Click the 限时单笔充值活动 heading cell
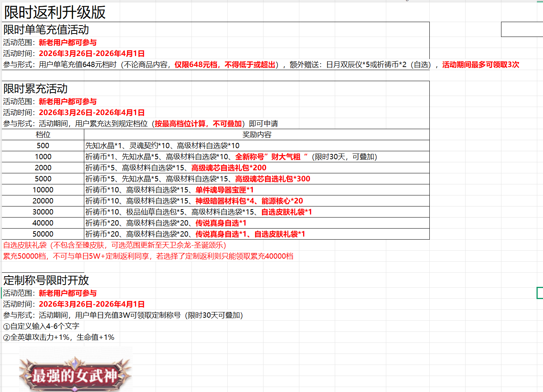Viewport: 543px width, 392px height. (x=46, y=30)
